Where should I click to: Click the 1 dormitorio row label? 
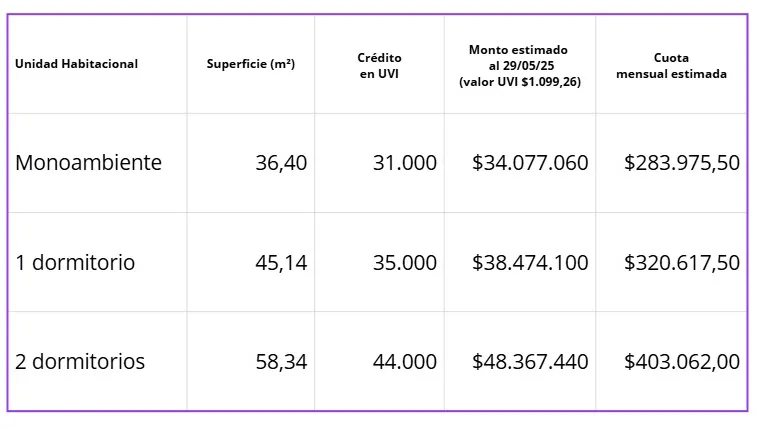[x=75, y=263]
